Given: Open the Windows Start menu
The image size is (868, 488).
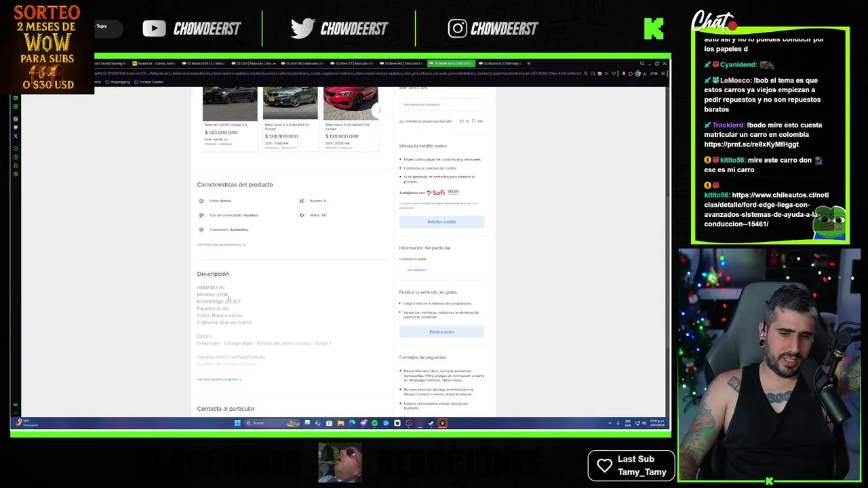Looking at the screenshot, I should (x=237, y=423).
